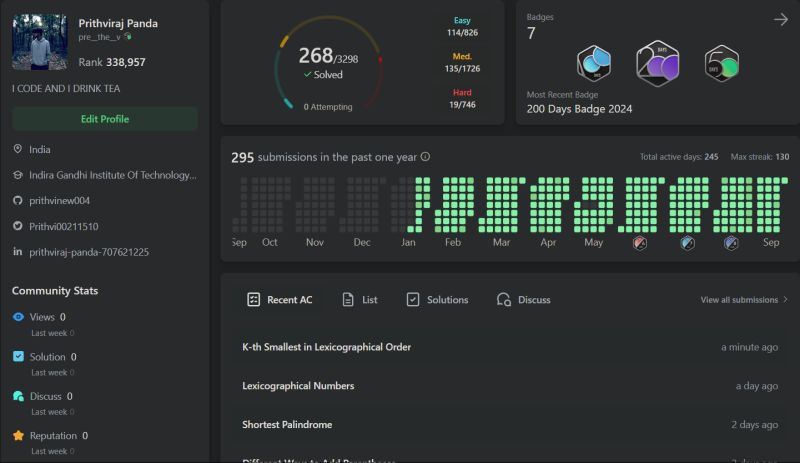Screen dimensions: 800x463
Task: Click View all submissions link
Action: [744, 300]
